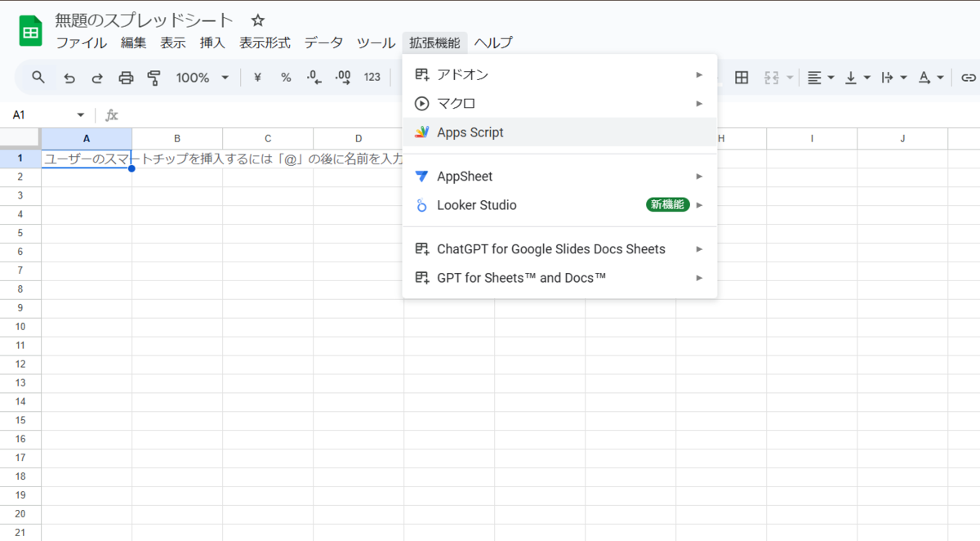Click the Google Sheets home logo
This screenshot has width=980, height=541.
coord(30,32)
